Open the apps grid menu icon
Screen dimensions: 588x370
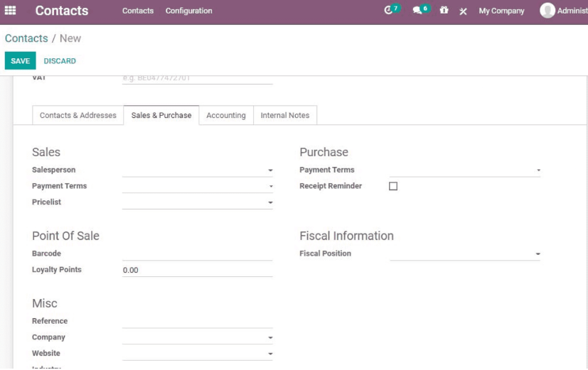10,11
